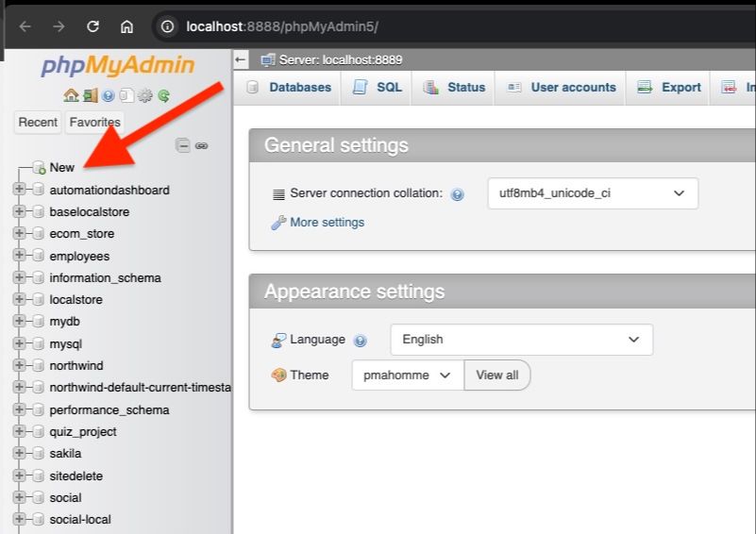Expand the sitedelete database node
Screen dimensions: 756x534
19,476
